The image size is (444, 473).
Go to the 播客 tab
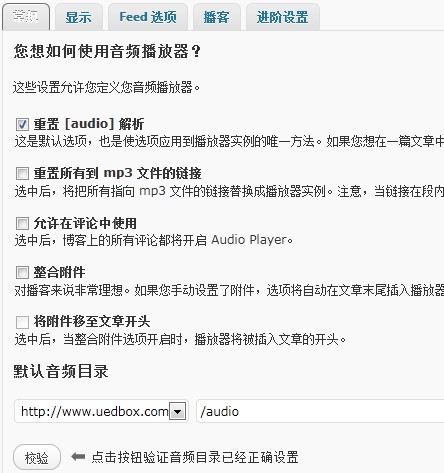pos(217,17)
